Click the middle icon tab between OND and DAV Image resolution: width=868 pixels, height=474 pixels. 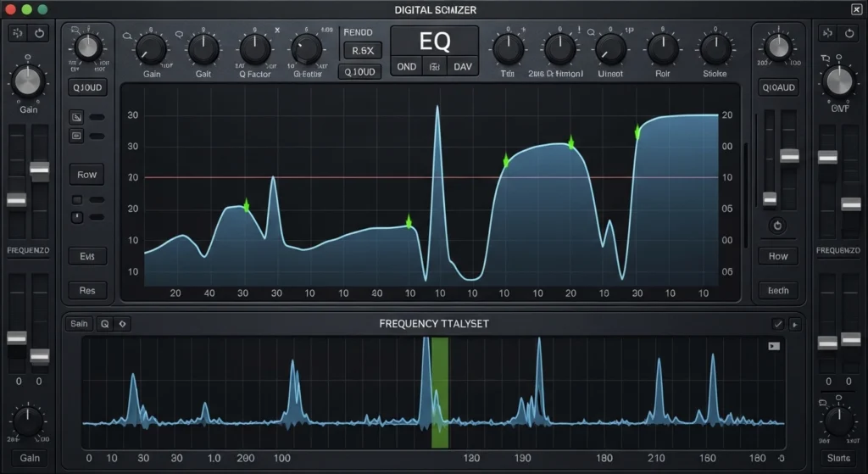pyautogui.click(x=435, y=67)
